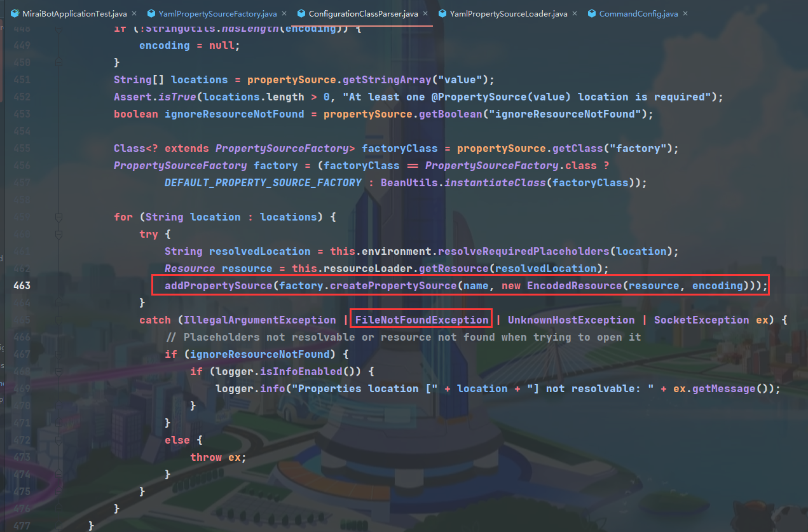Click the YamlPropertySourceLoader.java file icon
The height and width of the screenshot is (532, 808).
click(x=441, y=13)
